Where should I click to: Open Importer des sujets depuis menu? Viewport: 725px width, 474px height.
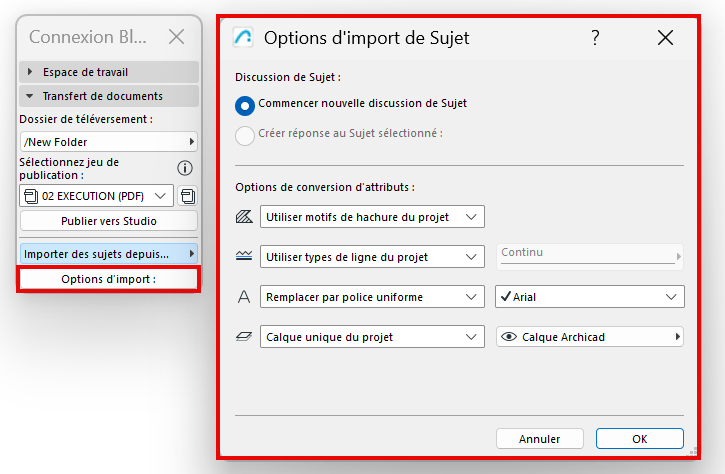[108, 254]
